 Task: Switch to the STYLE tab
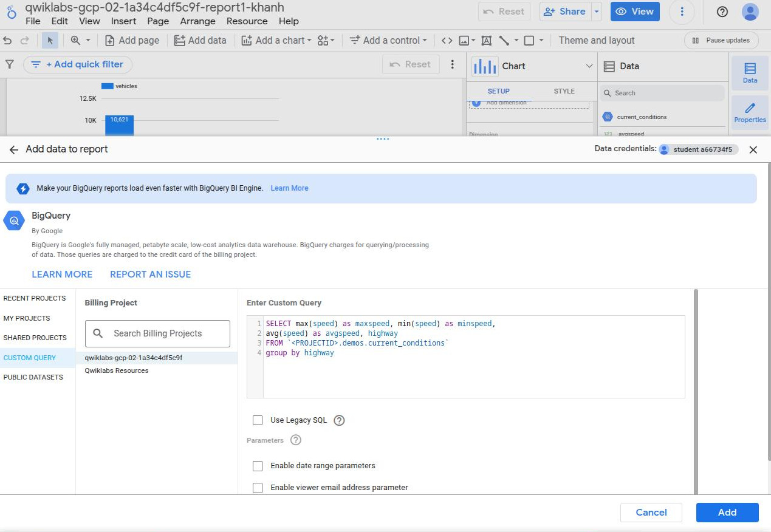pyautogui.click(x=564, y=91)
